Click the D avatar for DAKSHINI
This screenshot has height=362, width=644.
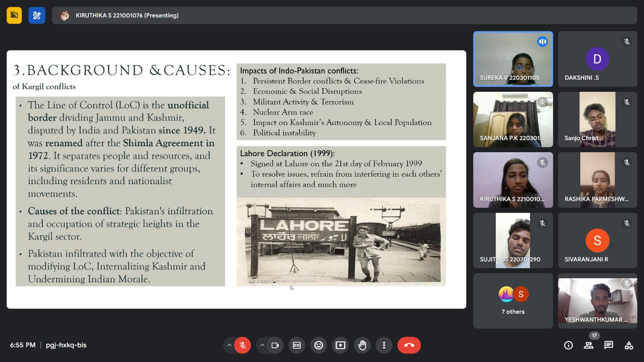[597, 59]
